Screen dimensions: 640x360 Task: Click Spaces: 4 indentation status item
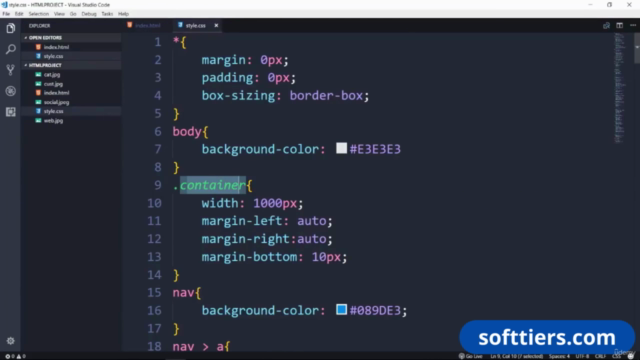pyautogui.click(x=559, y=356)
